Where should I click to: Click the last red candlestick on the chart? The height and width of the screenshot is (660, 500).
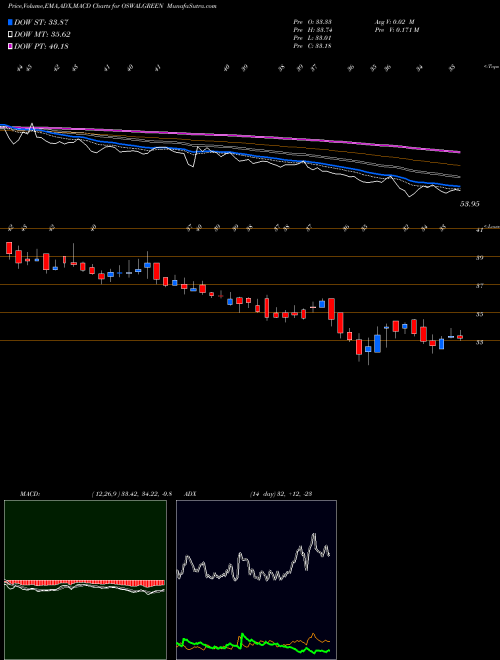[460, 337]
